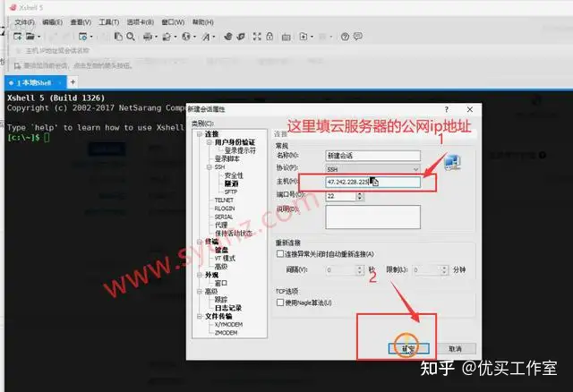Screen dimensions: 573x392
Task: Open the 工具(T) menu
Action: click(109, 22)
